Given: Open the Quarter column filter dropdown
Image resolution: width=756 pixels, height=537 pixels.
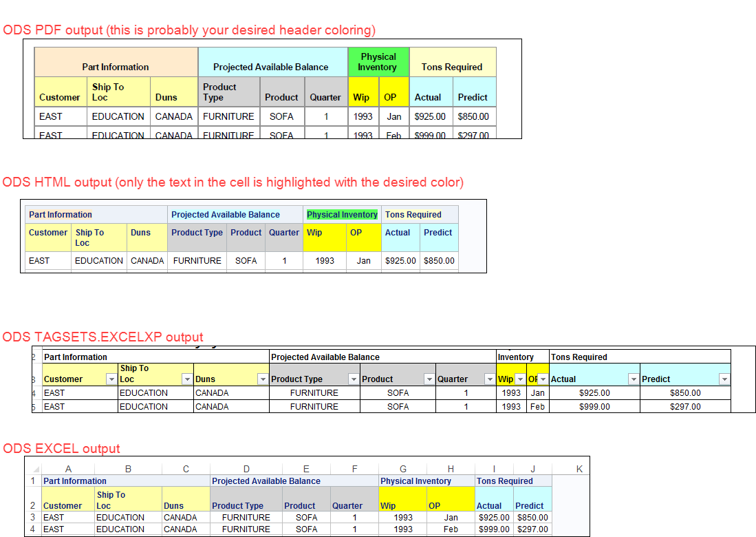Looking at the screenshot, I should coord(489,379).
